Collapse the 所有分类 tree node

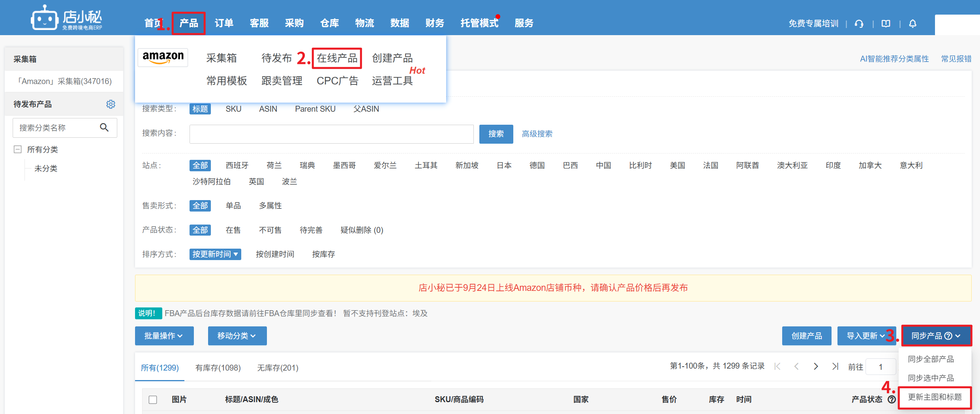[18, 149]
